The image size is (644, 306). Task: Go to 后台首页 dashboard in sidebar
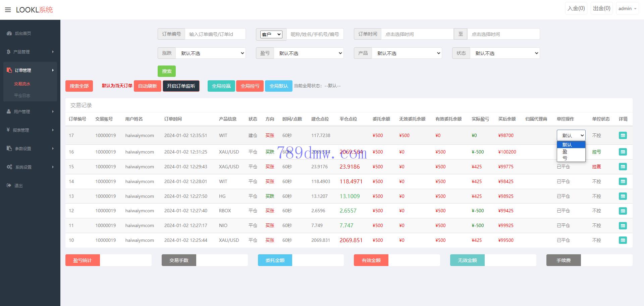coord(23,34)
